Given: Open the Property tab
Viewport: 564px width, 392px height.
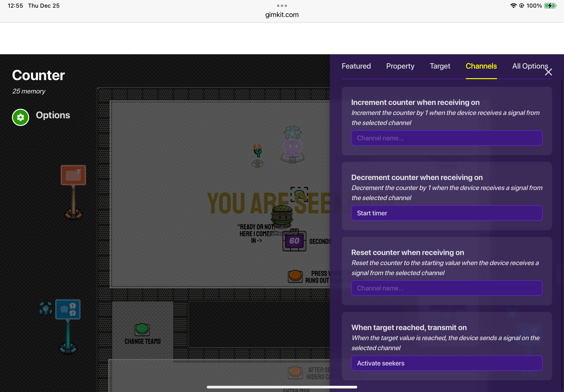Looking at the screenshot, I should (400, 66).
